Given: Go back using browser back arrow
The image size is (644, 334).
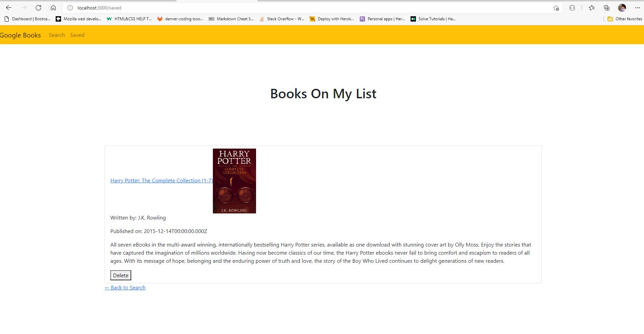Looking at the screenshot, I should click(9, 8).
